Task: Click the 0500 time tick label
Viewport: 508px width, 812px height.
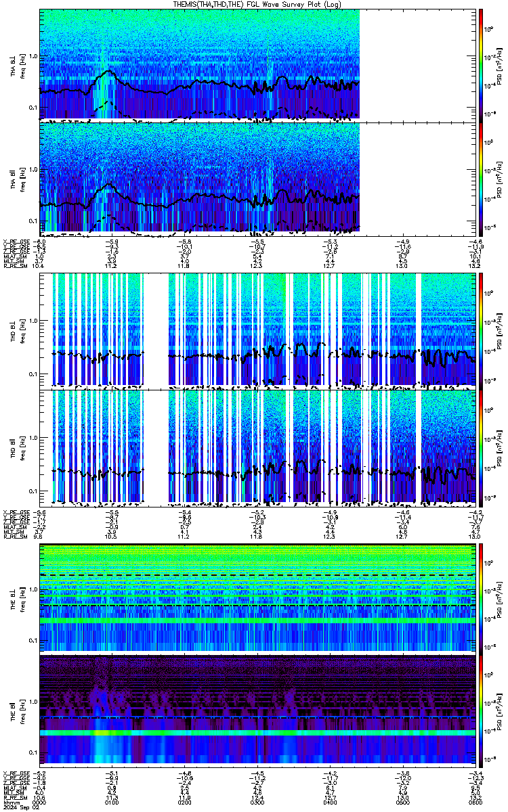Action: [402, 803]
